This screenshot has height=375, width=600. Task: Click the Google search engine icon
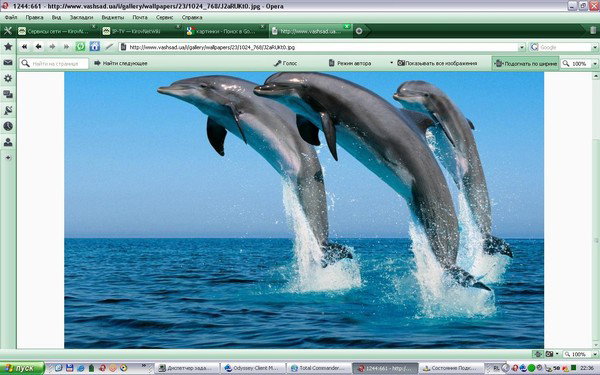click(534, 47)
